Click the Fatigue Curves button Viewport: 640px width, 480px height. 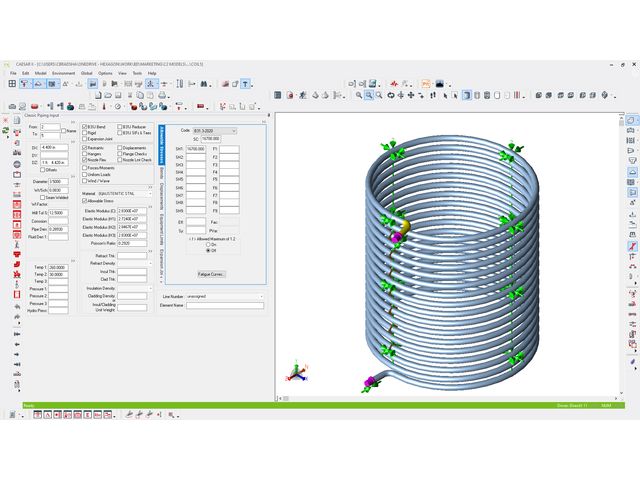click(211, 273)
